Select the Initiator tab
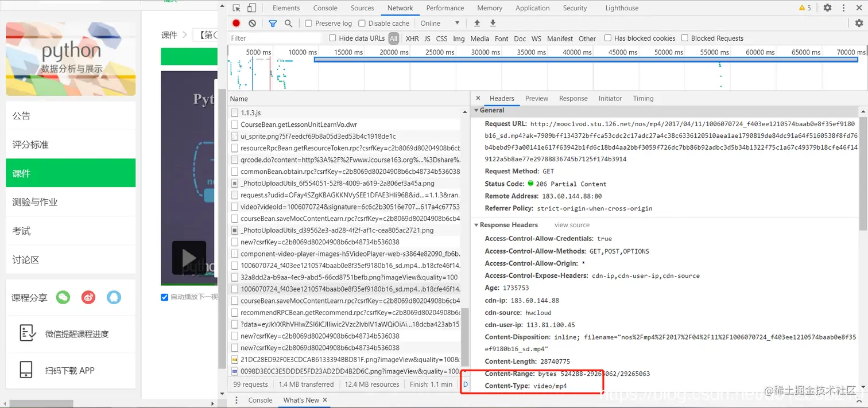 [x=610, y=98]
